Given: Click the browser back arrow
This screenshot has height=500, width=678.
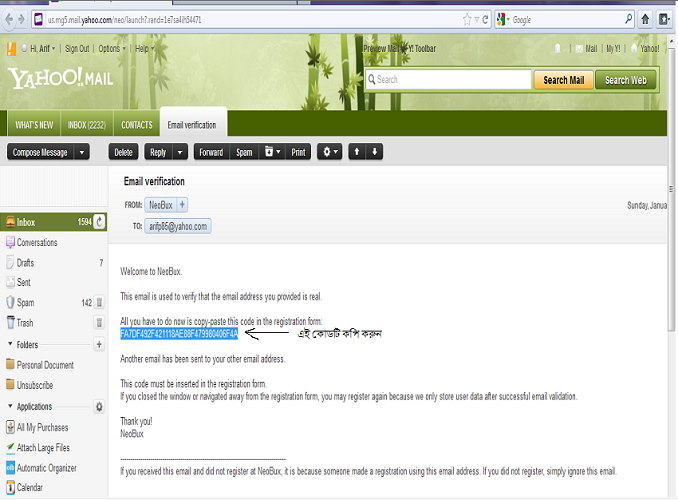Looking at the screenshot, I should 9,19.
